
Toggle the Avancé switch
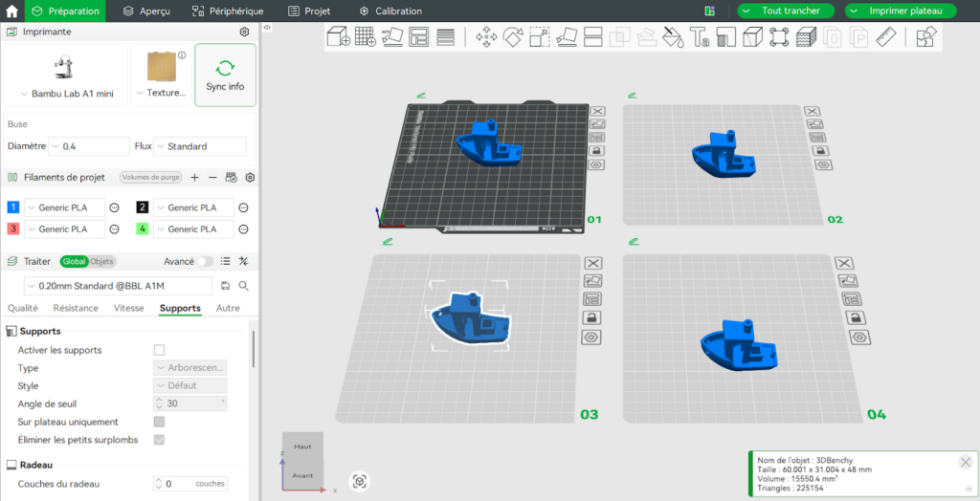(205, 262)
